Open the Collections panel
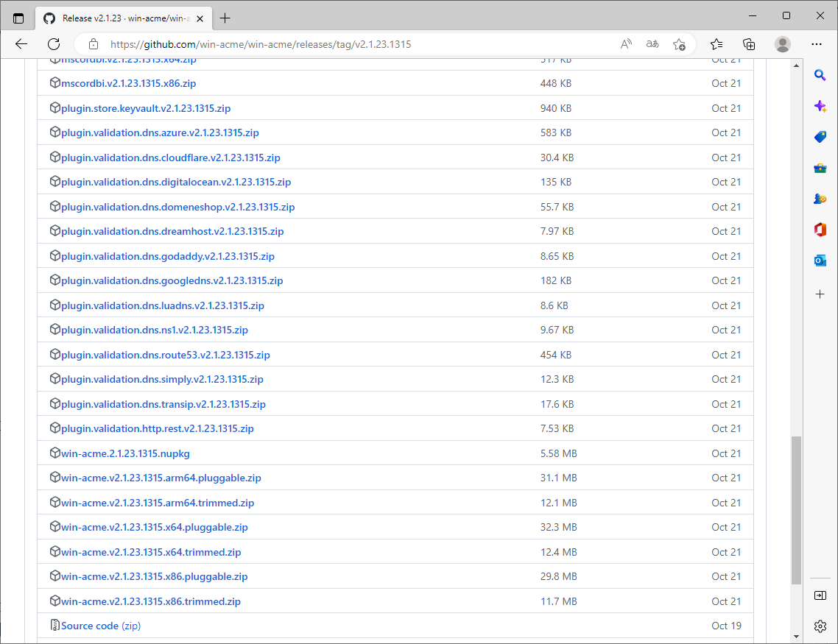838x644 pixels. (750, 44)
